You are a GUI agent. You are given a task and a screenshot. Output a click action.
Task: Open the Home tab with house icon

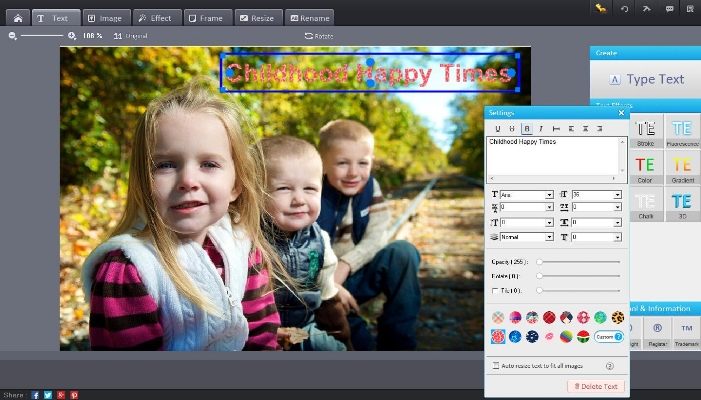[18, 18]
